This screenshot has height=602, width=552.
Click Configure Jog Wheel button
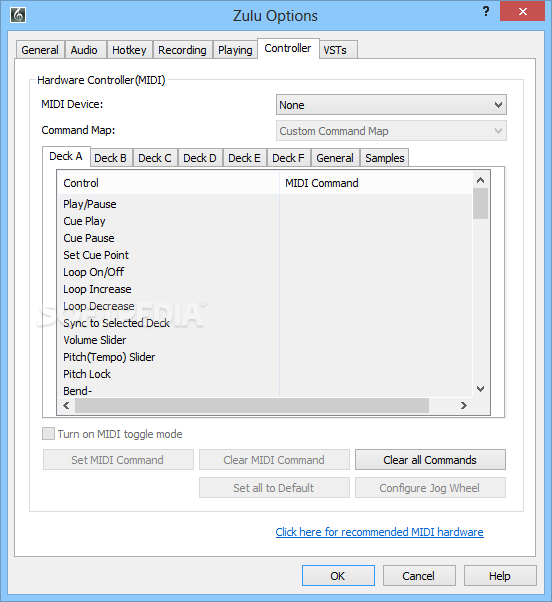[x=430, y=488]
